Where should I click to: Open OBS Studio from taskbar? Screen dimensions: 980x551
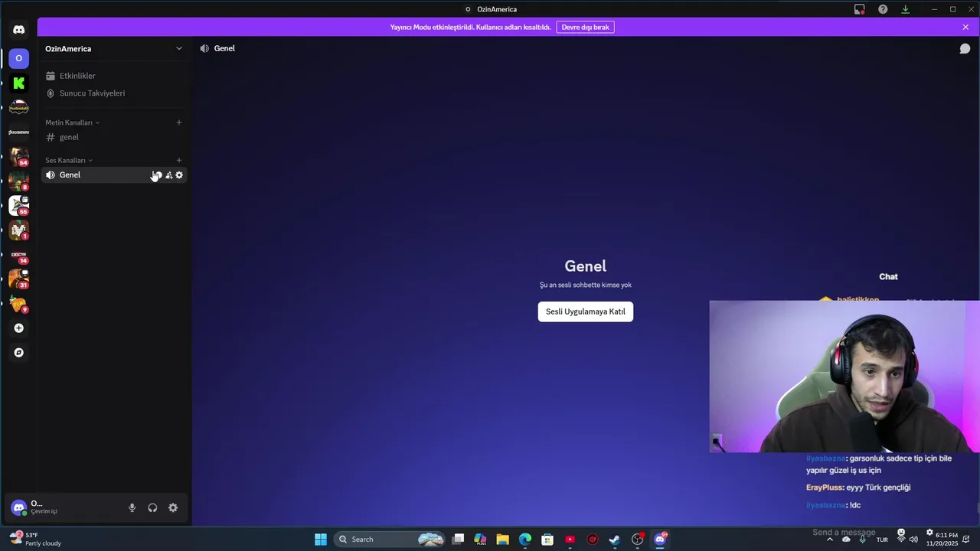(x=637, y=540)
